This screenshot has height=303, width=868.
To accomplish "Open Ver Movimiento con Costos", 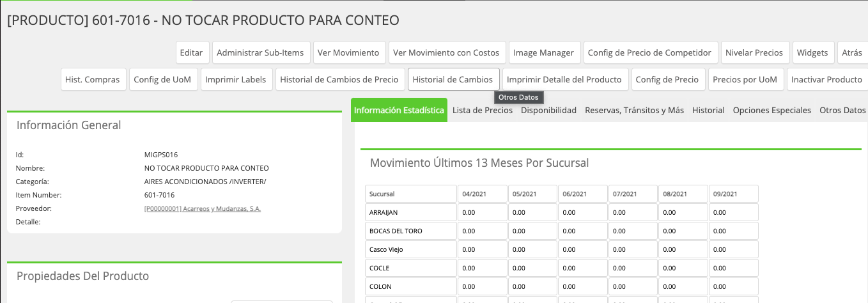I will coord(446,53).
